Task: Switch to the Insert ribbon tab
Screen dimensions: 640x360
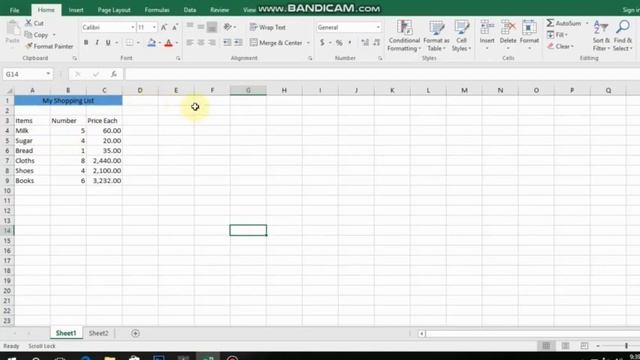Action: click(x=76, y=10)
